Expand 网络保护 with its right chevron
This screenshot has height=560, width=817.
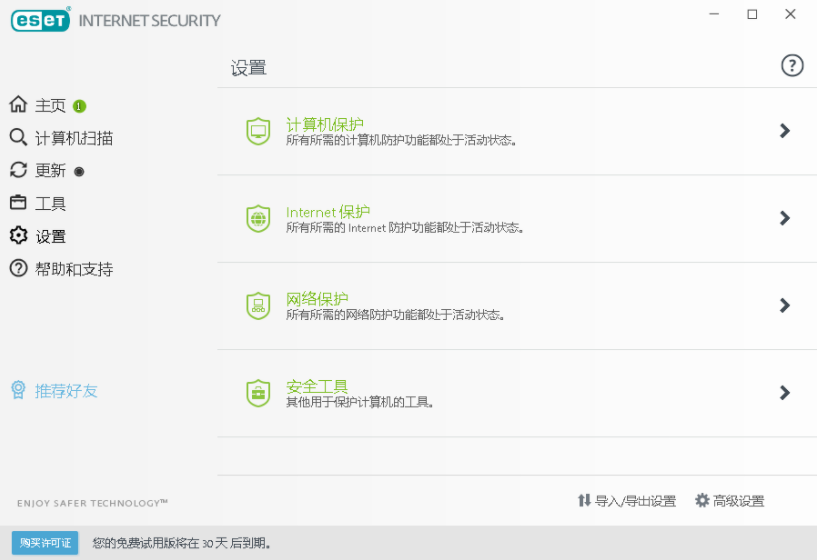(785, 306)
